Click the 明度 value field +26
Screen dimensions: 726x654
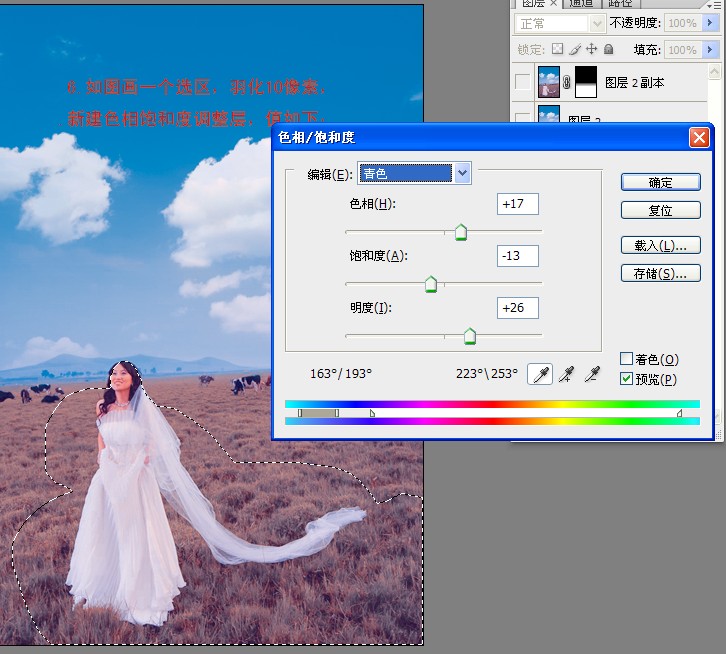(518, 308)
